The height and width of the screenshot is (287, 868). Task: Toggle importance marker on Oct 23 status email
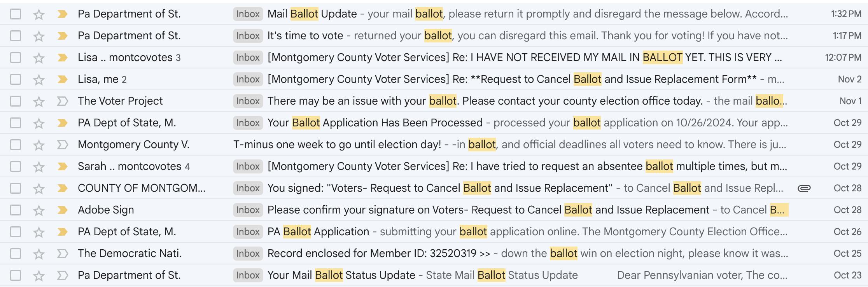click(62, 276)
